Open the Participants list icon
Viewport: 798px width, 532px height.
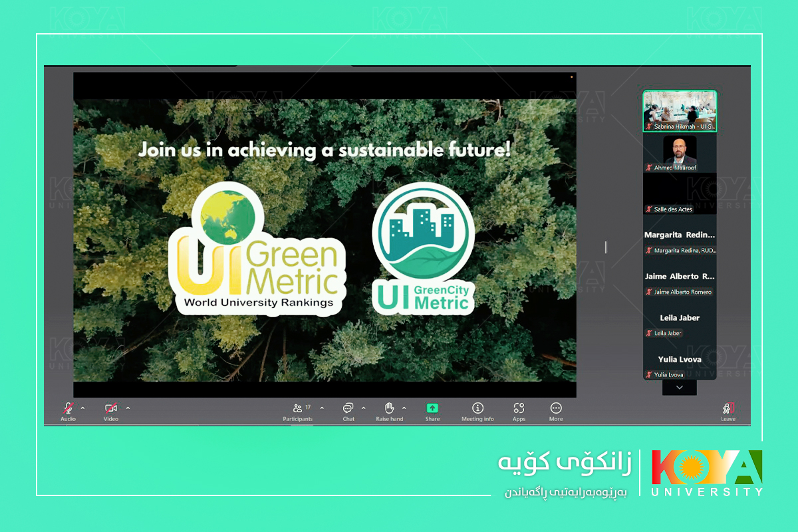[298, 408]
